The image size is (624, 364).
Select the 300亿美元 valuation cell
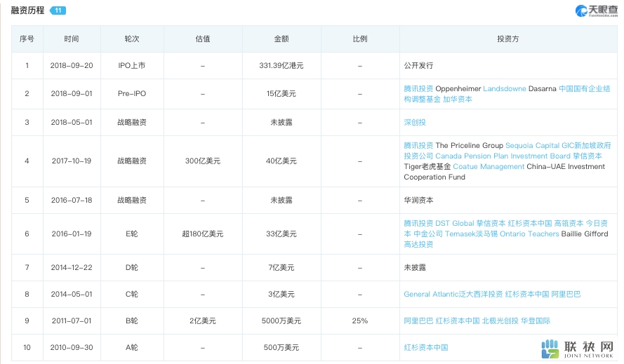click(203, 161)
